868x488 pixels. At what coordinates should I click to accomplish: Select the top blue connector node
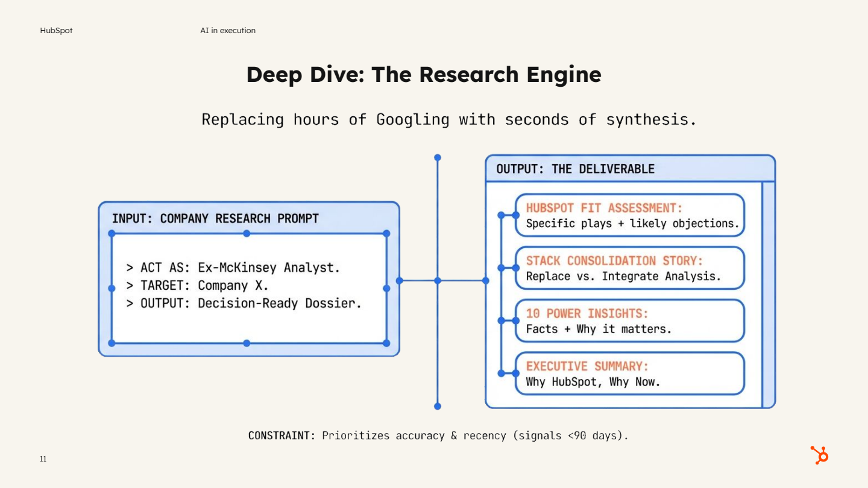(x=438, y=157)
